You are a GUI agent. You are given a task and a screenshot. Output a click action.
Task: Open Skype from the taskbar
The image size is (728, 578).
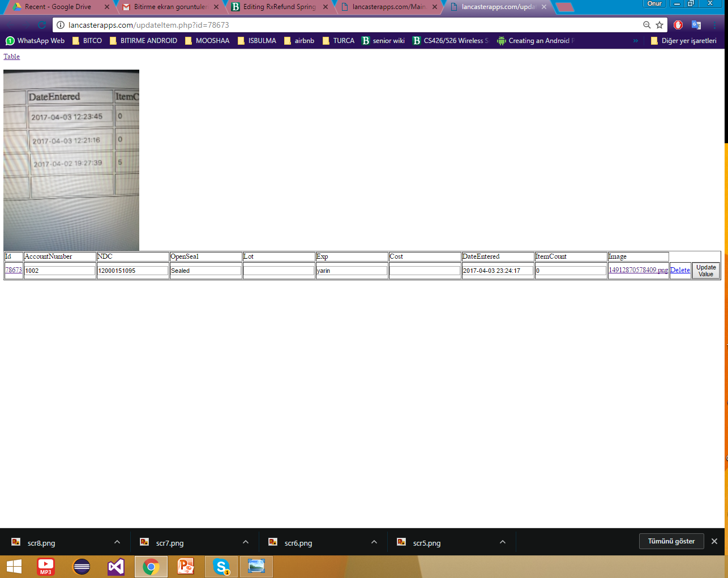coord(221,566)
